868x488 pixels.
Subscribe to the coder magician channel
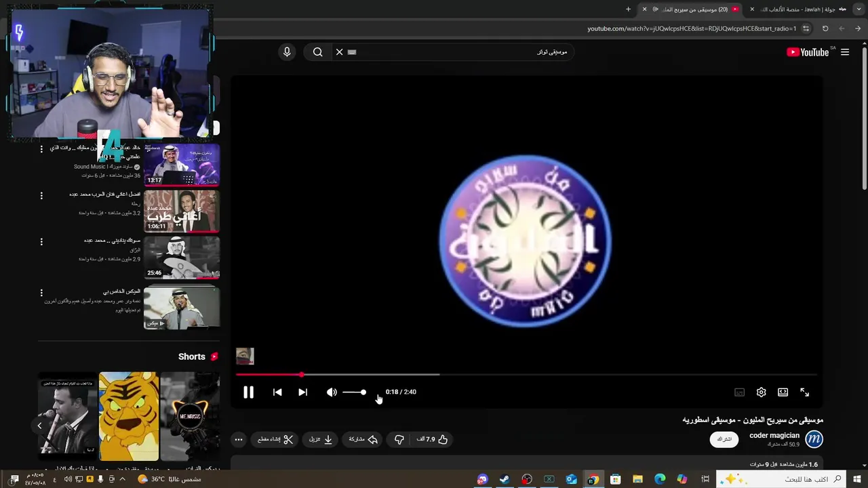(724, 439)
